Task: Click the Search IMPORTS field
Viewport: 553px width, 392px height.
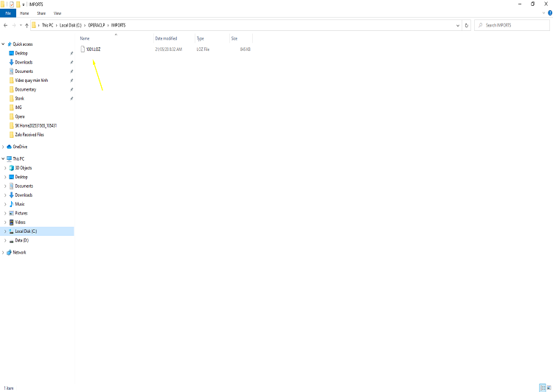Action: [512, 25]
